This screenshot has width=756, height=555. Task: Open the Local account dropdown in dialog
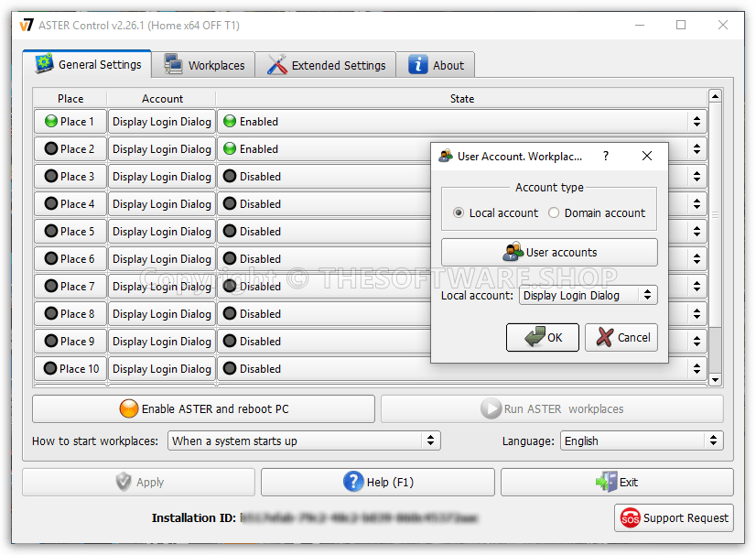click(588, 295)
